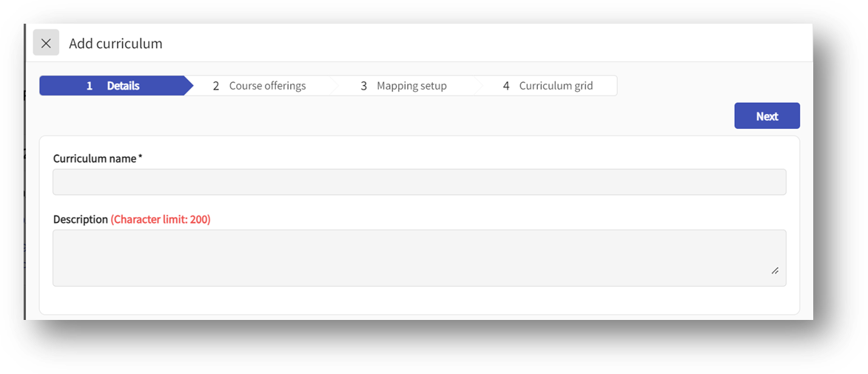Click the required asterisk beside Curriculum name
Viewport: 868px width, 374px height.
[141, 158]
